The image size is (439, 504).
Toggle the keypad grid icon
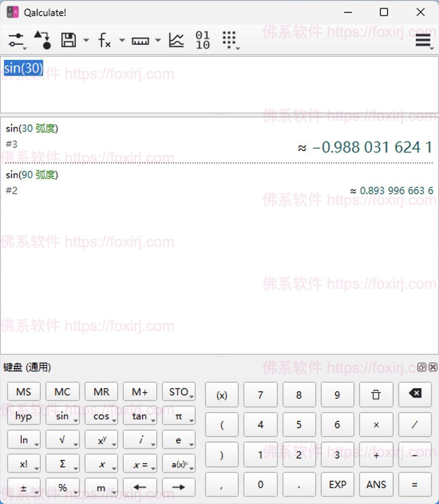pyautogui.click(x=229, y=40)
